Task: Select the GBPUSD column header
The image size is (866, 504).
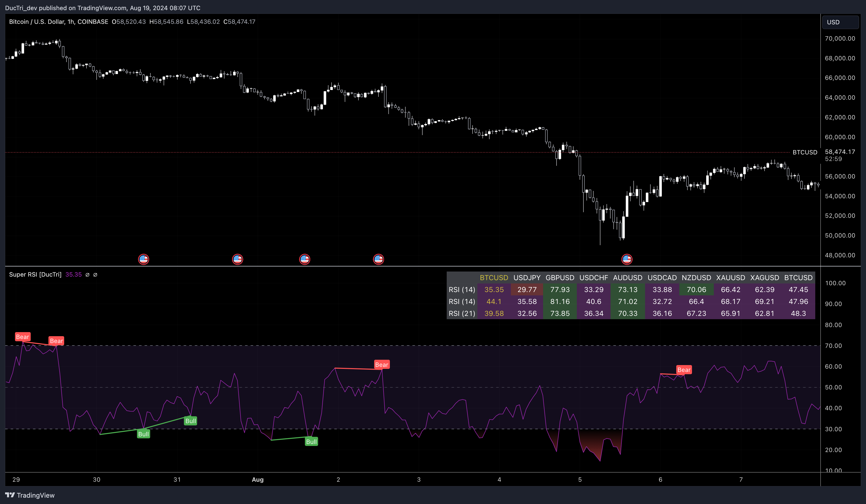Action: tap(560, 278)
